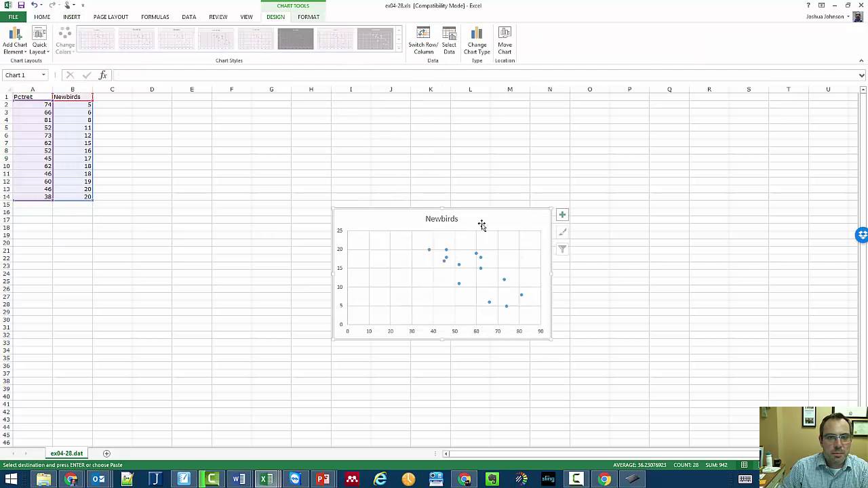Screen dimensions: 868x488
Task: Select the first chart style thumbnail
Action: click(x=97, y=39)
